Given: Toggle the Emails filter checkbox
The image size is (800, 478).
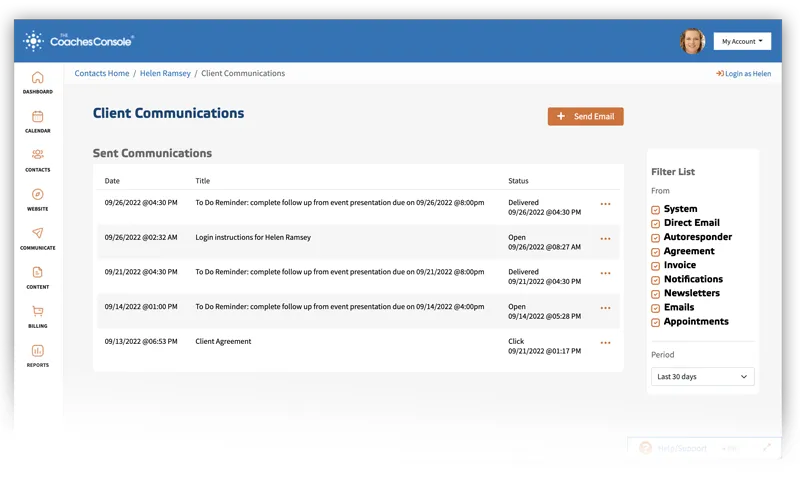Looking at the screenshot, I should tap(656, 308).
